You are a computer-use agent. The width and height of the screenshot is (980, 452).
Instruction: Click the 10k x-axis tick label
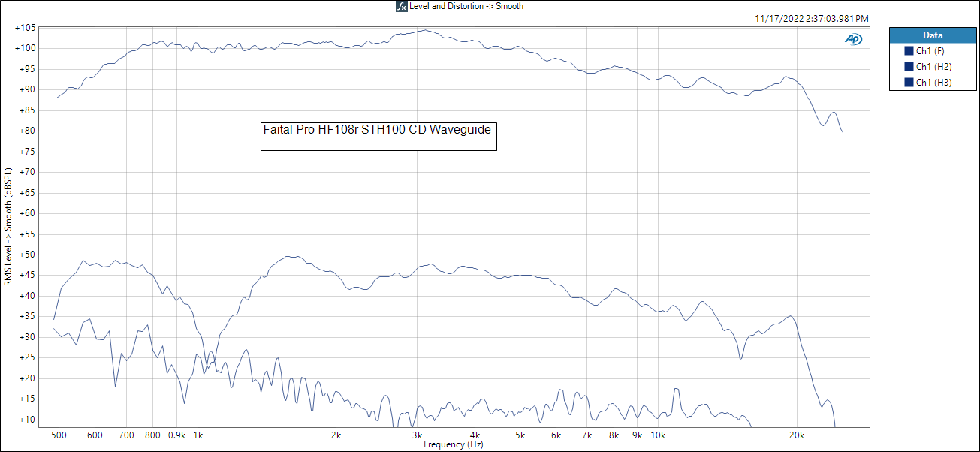click(x=659, y=435)
